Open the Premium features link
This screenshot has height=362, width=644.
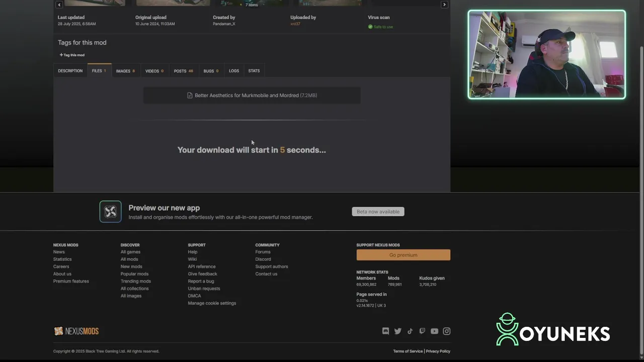tap(71, 281)
